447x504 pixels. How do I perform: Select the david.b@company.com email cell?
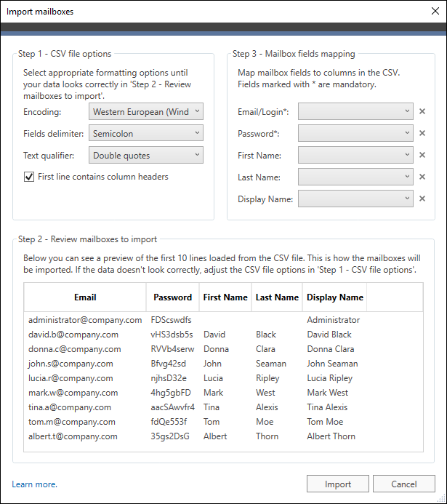tap(73, 335)
